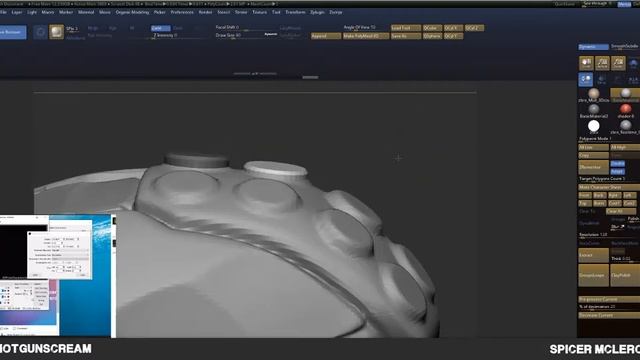
Task: Click the Front view button
Action: pyautogui.click(x=584, y=196)
